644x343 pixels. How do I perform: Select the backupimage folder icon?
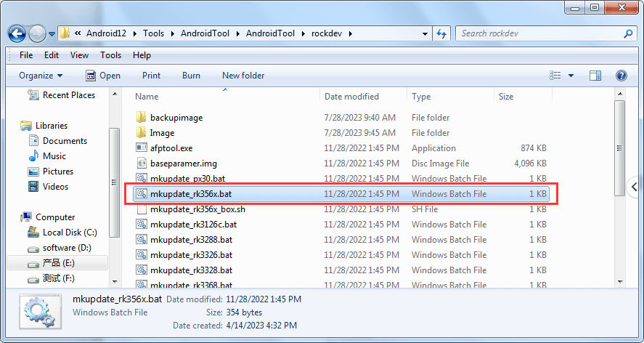click(142, 118)
